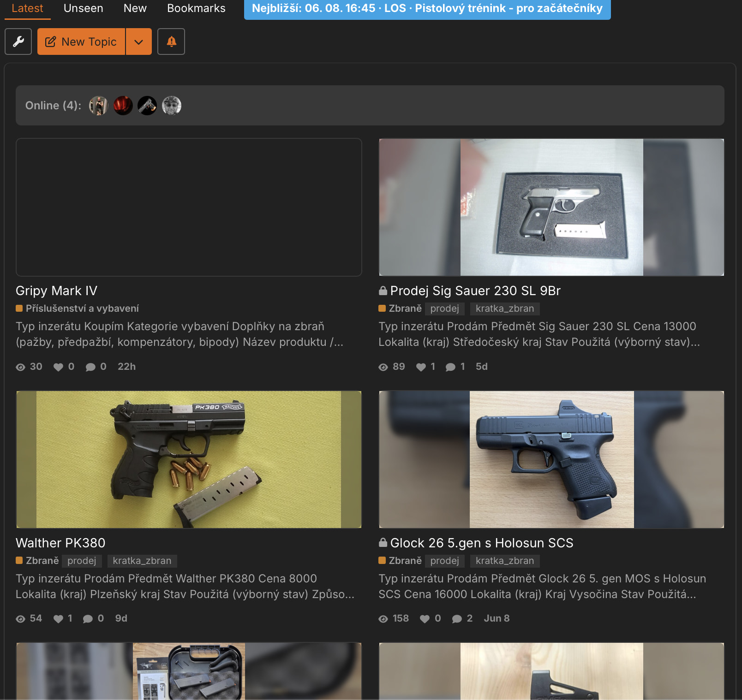Click the 'Online (4):' label
The image size is (742, 700).
click(x=53, y=106)
